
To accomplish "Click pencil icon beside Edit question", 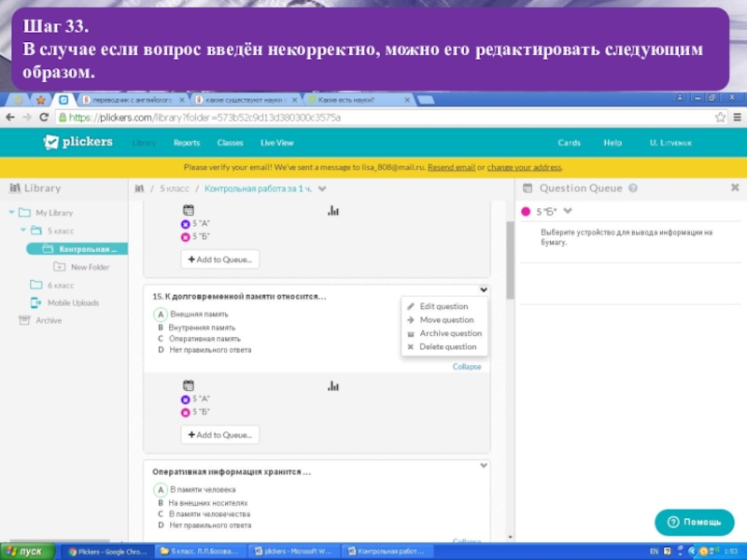I will [x=411, y=306].
